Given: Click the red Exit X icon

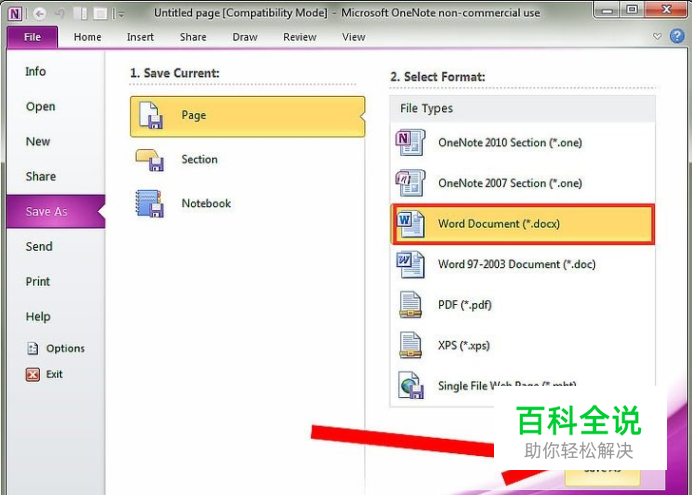Looking at the screenshot, I should (33, 375).
